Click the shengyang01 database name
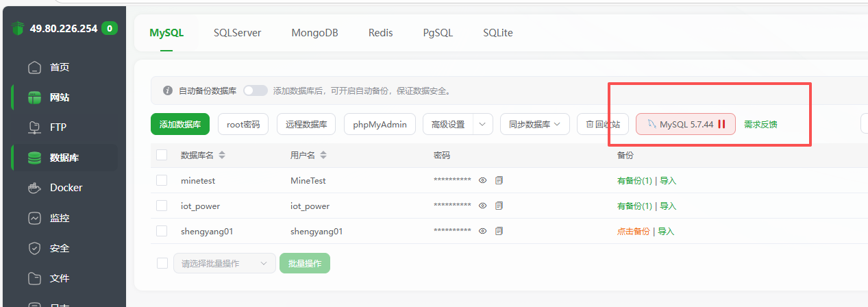The width and height of the screenshot is (868, 307). [x=207, y=232]
